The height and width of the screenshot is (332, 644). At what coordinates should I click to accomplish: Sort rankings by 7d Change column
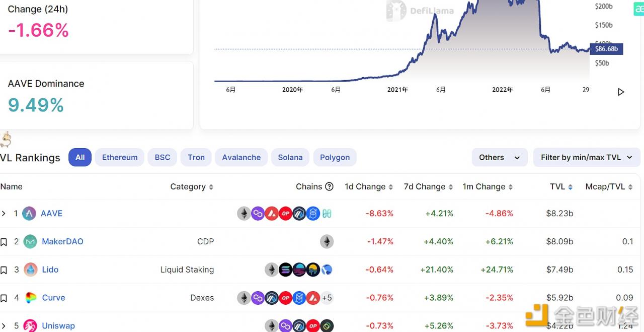(428, 186)
